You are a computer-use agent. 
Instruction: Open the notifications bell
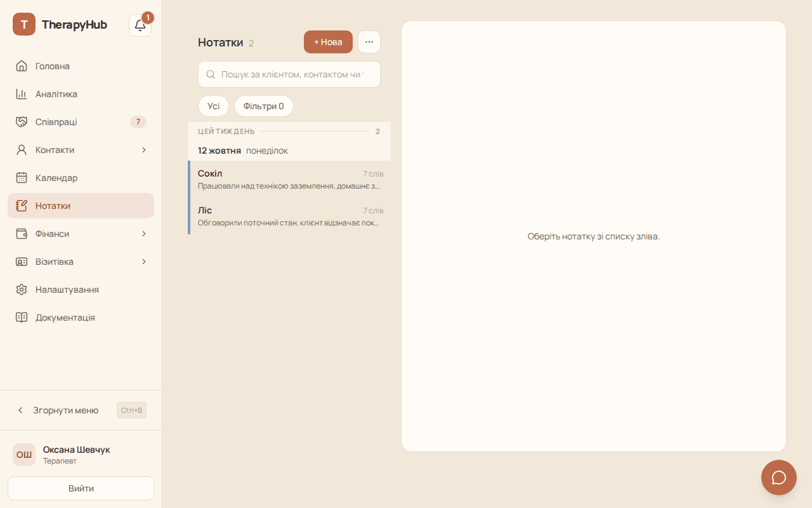tap(140, 25)
